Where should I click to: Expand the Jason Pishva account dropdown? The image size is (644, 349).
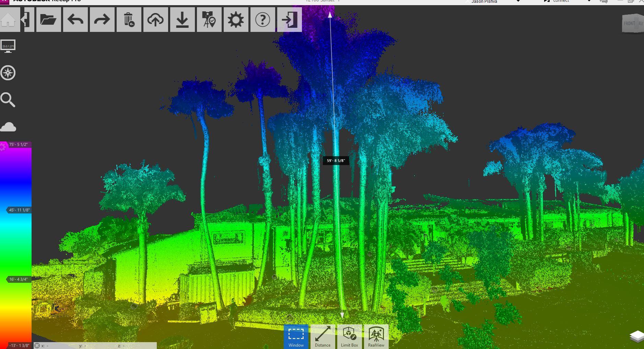click(518, 1)
